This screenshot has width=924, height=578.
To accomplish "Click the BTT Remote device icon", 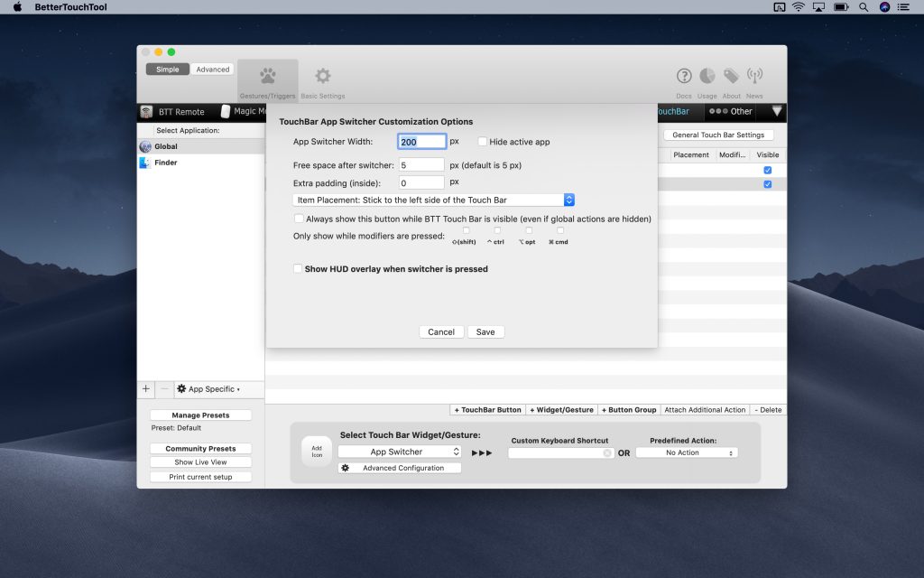I will pos(146,111).
